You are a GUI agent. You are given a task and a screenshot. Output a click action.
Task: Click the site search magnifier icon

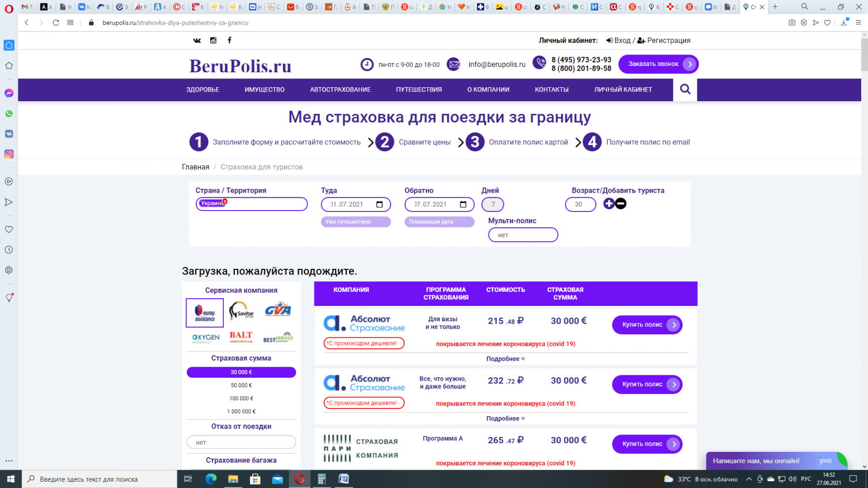tap(685, 89)
